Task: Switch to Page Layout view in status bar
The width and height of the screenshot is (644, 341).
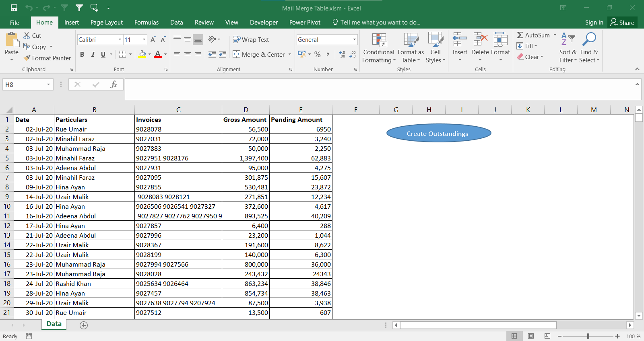Action: point(531,336)
